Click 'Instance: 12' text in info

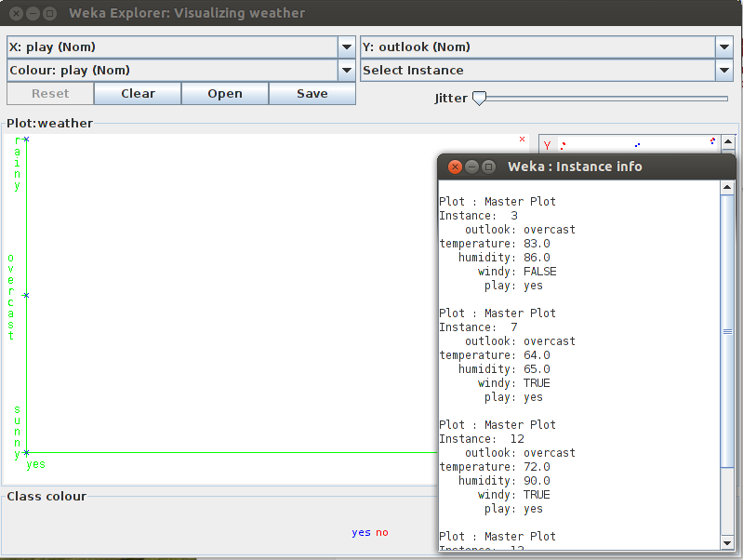[482, 439]
